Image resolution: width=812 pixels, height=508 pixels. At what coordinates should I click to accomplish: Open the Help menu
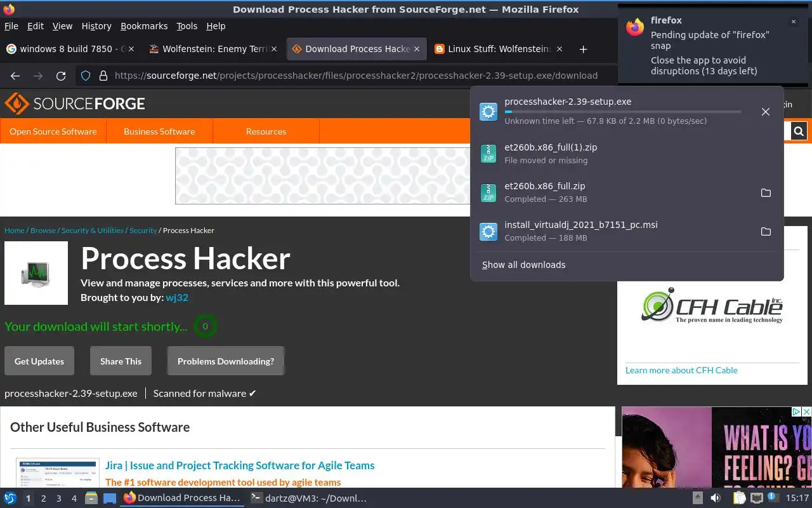pyautogui.click(x=216, y=26)
